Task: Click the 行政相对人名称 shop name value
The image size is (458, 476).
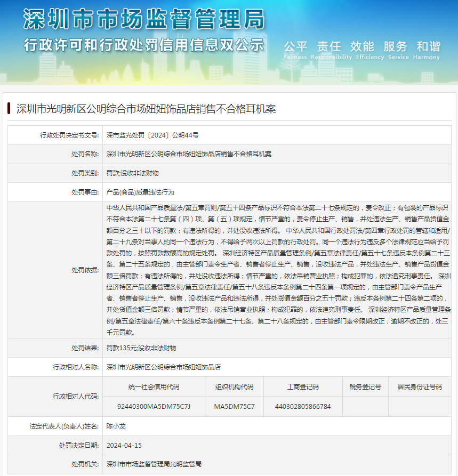Action: point(164,367)
